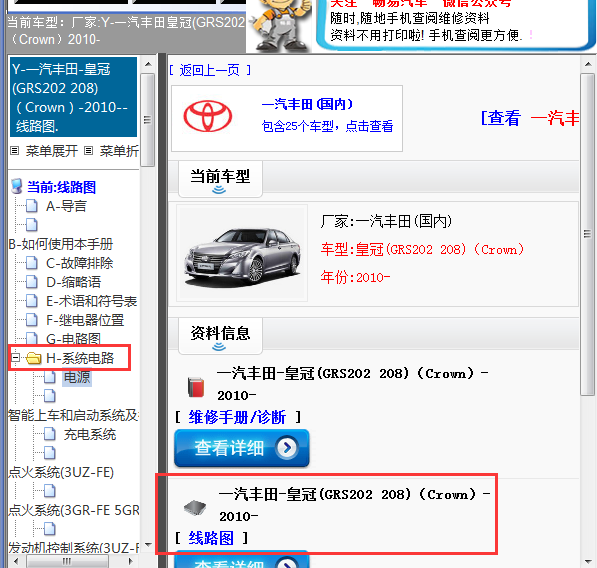Click the 厂家:一汽丰田(国内) text
This screenshot has width=597, height=568.
pyautogui.click(x=386, y=221)
